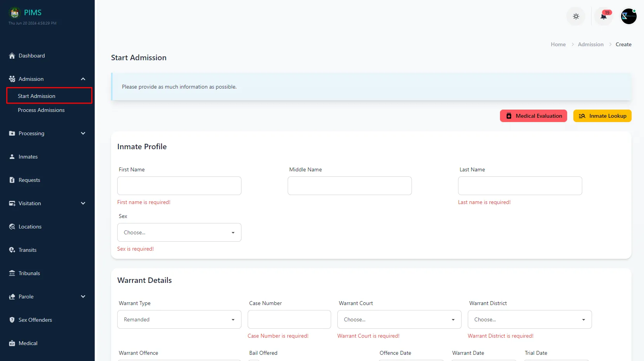The width and height of the screenshot is (644, 361).
Task: Select Start Admission menu item
Action: (36, 96)
